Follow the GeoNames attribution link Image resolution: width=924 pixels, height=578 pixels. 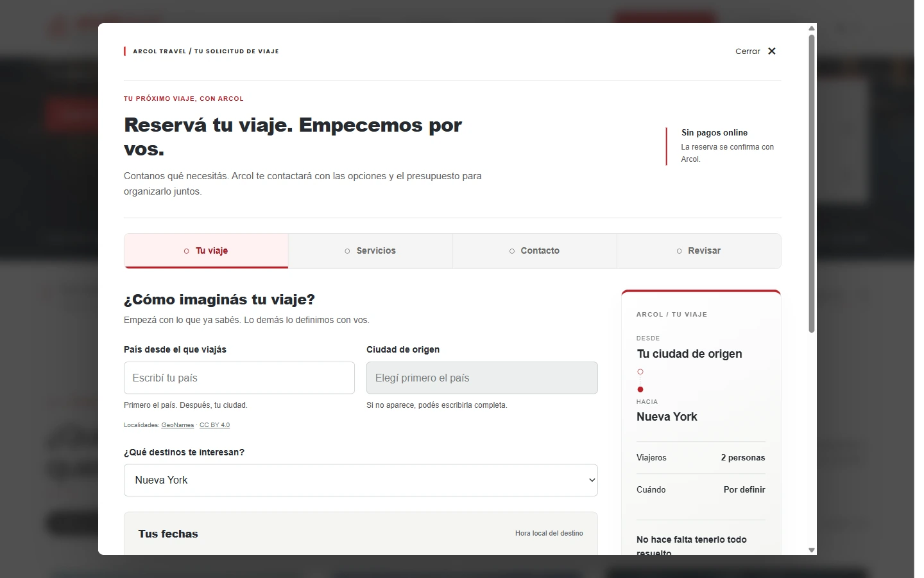[178, 425]
